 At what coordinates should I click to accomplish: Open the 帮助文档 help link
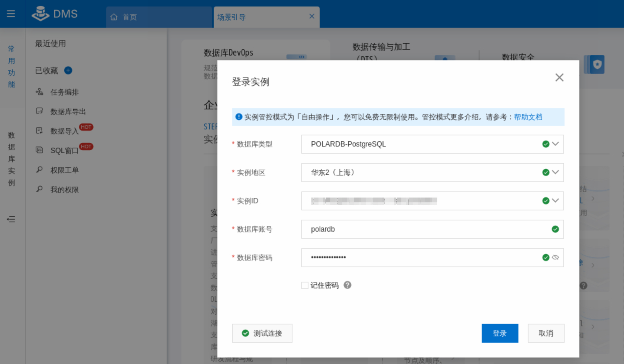[528, 117]
